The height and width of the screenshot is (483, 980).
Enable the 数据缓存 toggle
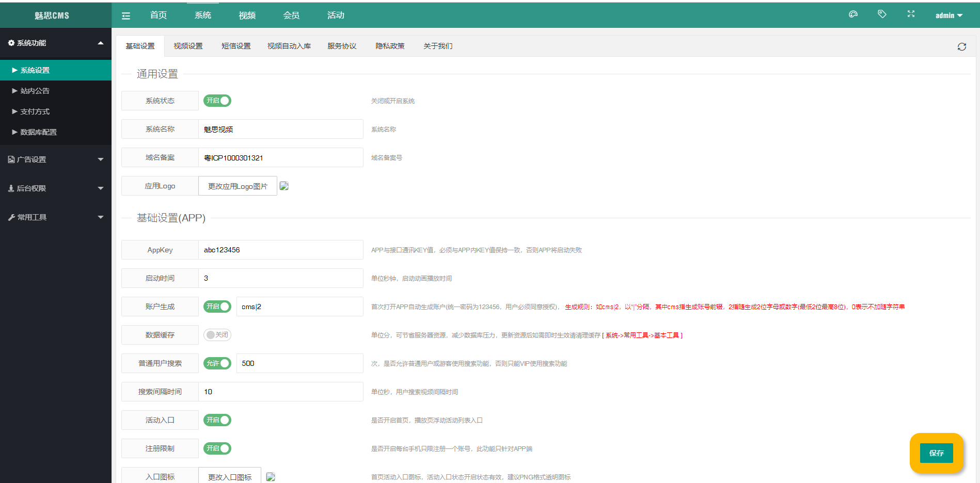[x=217, y=335]
